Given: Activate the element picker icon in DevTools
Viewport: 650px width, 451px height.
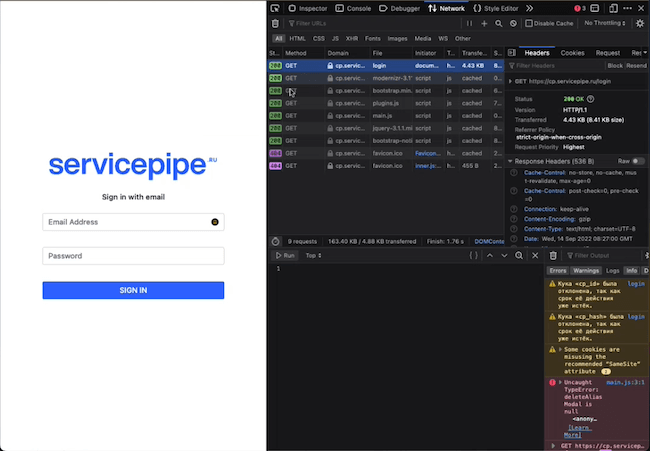Looking at the screenshot, I should tap(275, 8).
